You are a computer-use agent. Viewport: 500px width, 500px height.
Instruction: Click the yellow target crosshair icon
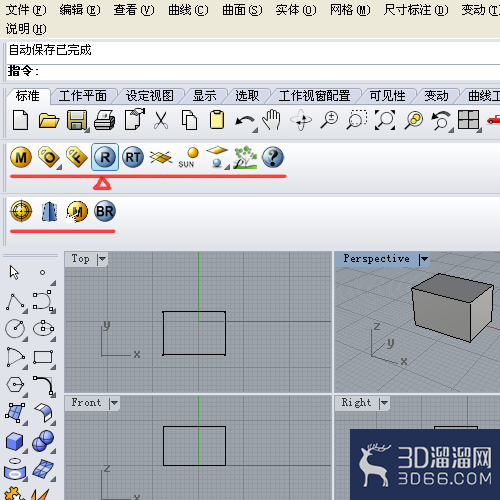tap(21, 211)
